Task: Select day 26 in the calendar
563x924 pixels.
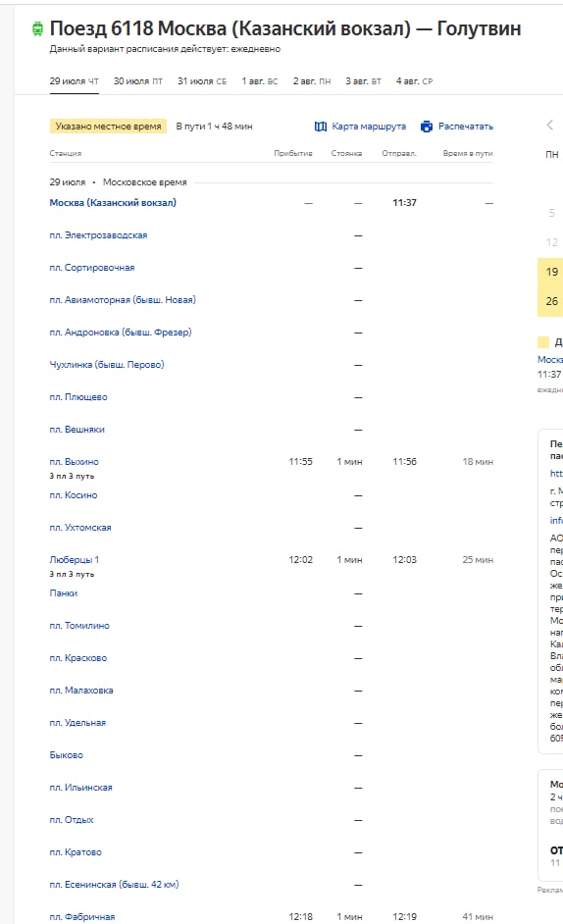Action: (x=552, y=301)
